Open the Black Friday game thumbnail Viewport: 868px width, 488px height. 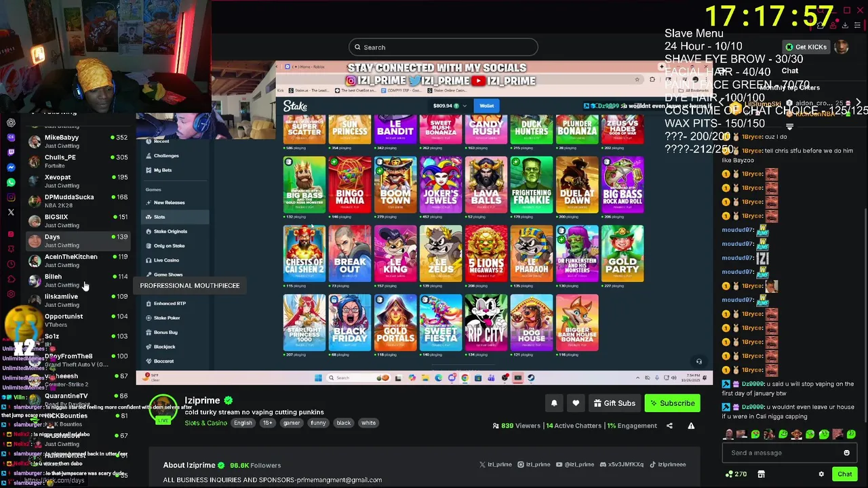(x=350, y=323)
